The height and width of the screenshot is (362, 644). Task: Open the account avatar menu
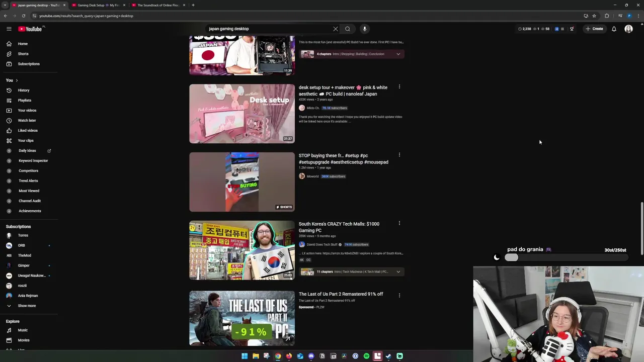[628, 29]
